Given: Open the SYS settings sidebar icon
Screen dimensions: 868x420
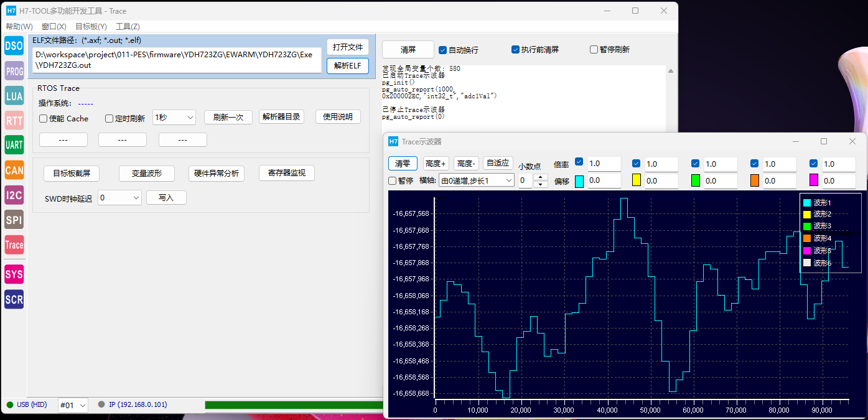Looking at the screenshot, I should tap(14, 274).
